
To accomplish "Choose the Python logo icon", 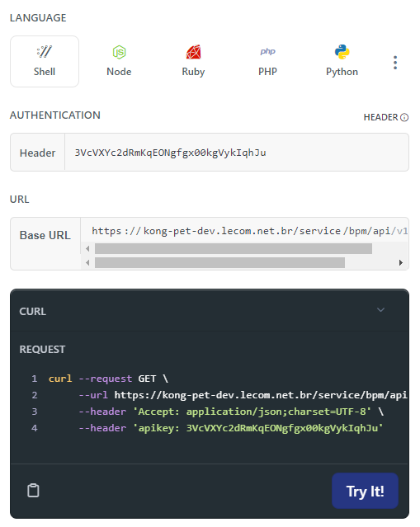I will [342, 52].
